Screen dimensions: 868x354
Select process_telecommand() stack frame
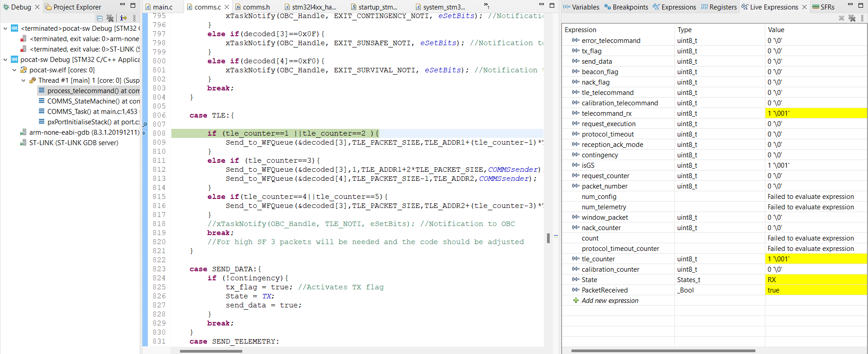pos(89,90)
